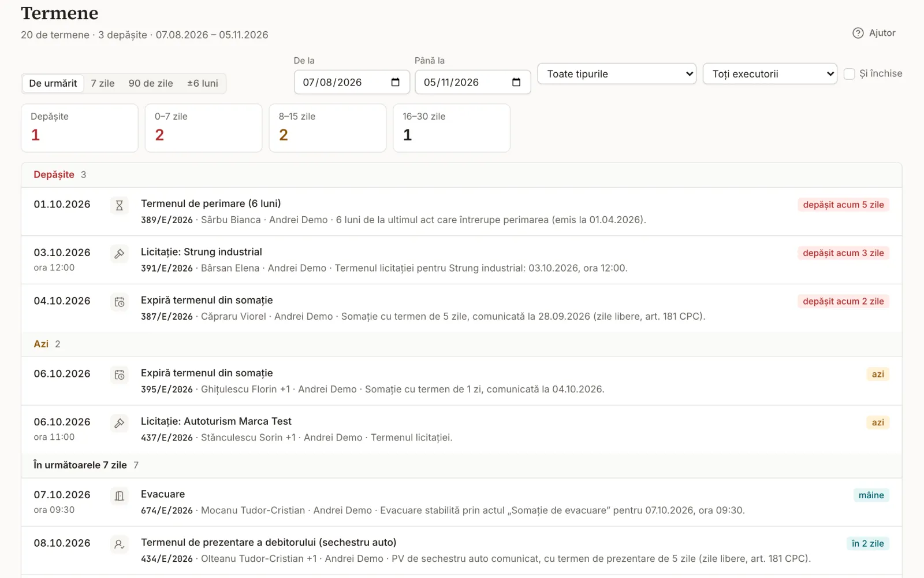Open the Evacuare entry title
Image resolution: width=924 pixels, height=578 pixels.
(x=163, y=494)
